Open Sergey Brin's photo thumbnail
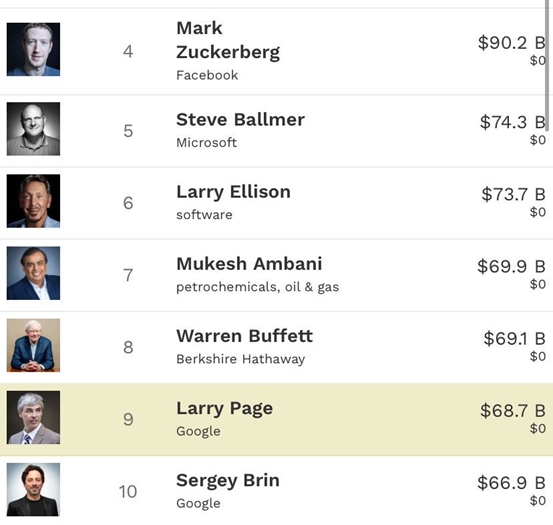553x525 pixels. [x=33, y=490]
